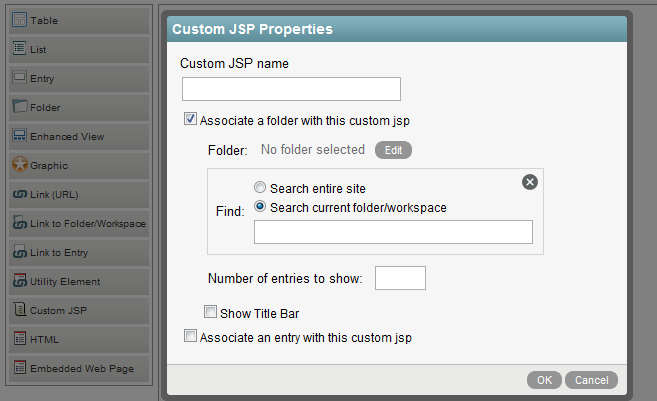
Task: Uncheck Associate a folder with custom jsp
Action: (191, 120)
